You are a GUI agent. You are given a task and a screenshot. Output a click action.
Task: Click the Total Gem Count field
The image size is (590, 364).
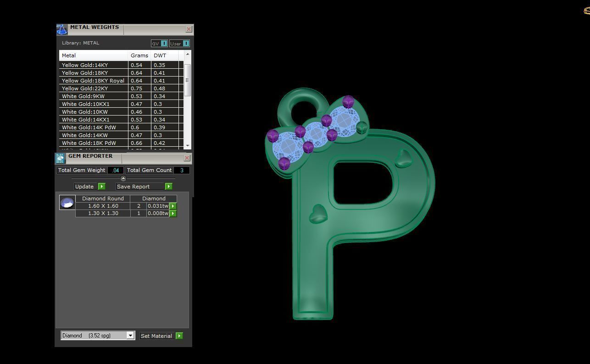tap(182, 170)
